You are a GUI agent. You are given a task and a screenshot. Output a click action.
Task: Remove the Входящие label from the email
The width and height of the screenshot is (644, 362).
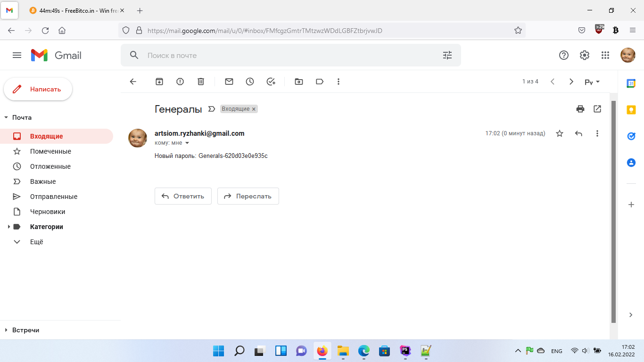254,109
